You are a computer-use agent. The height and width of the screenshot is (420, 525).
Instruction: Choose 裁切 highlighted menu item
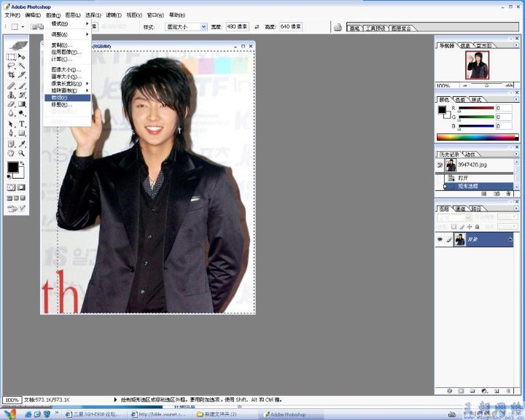tap(68, 98)
